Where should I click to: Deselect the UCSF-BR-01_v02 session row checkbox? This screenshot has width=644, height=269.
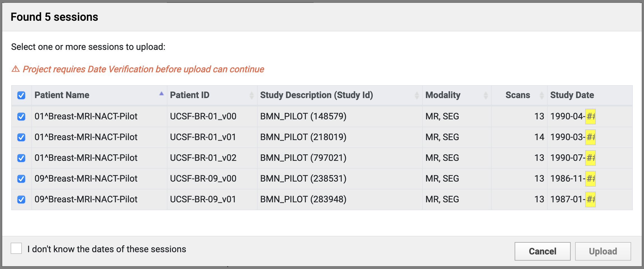21,158
